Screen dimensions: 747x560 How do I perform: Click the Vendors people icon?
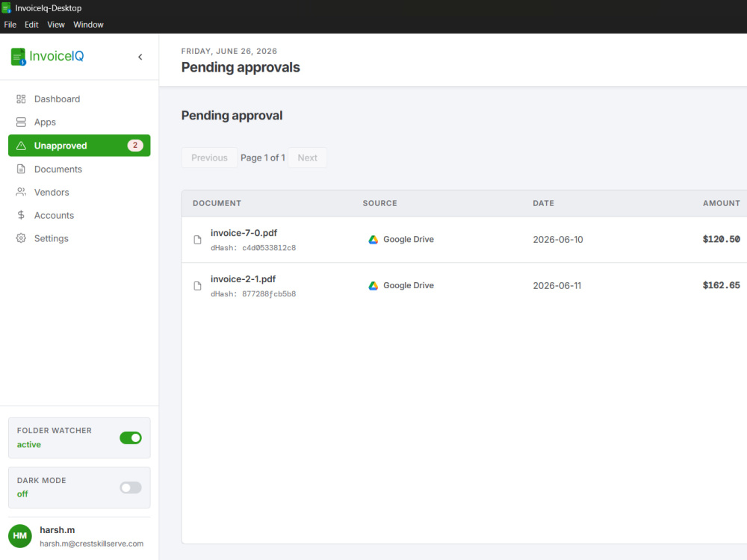pos(21,192)
